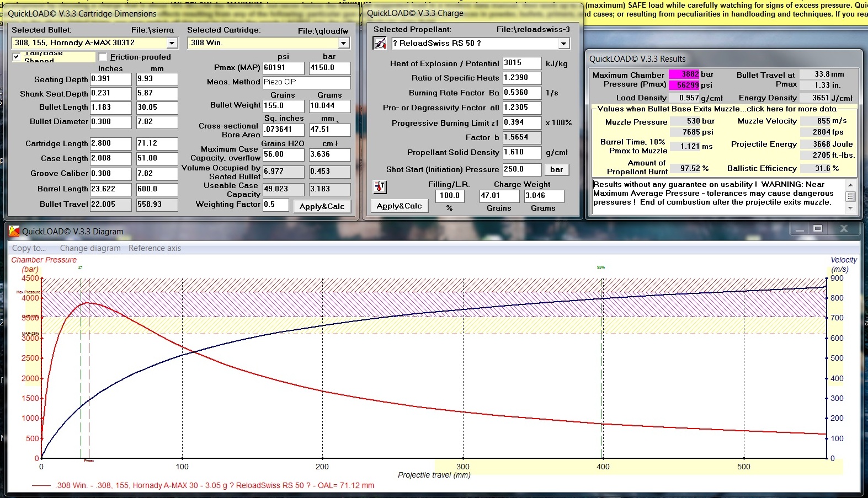
Task: Edit the Burning Rate Factor Ba field
Action: [x=522, y=93]
